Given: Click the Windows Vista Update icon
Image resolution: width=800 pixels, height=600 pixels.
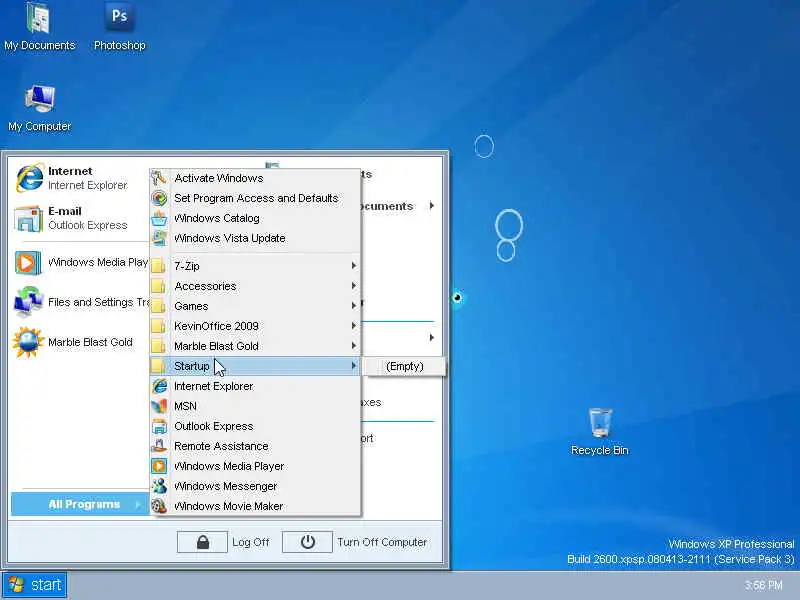Looking at the screenshot, I should (159, 238).
